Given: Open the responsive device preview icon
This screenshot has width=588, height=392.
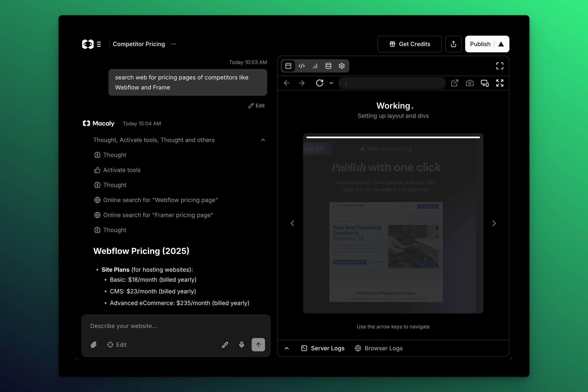Looking at the screenshot, I should (485, 83).
